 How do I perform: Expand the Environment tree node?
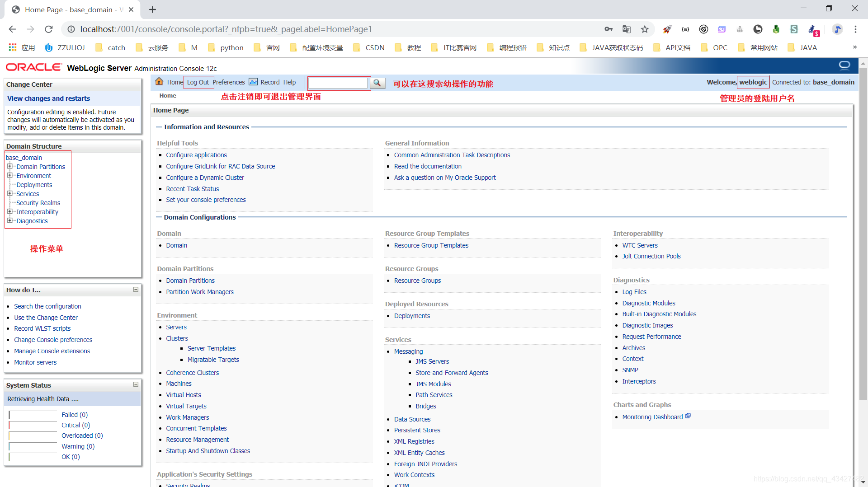click(10, 175)
